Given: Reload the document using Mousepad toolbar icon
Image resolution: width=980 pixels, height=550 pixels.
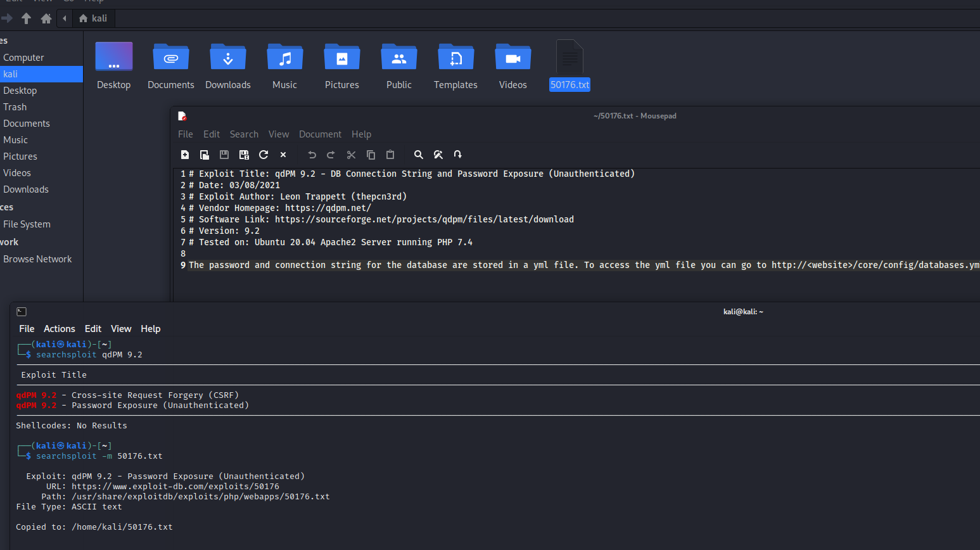Looking at the screenshot, I should (264, 155).
